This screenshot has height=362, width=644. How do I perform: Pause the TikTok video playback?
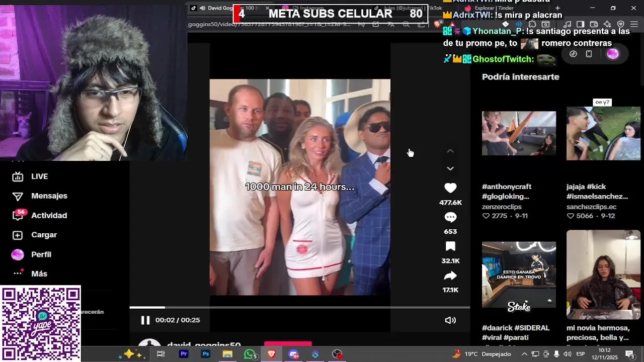coord(145,320)
